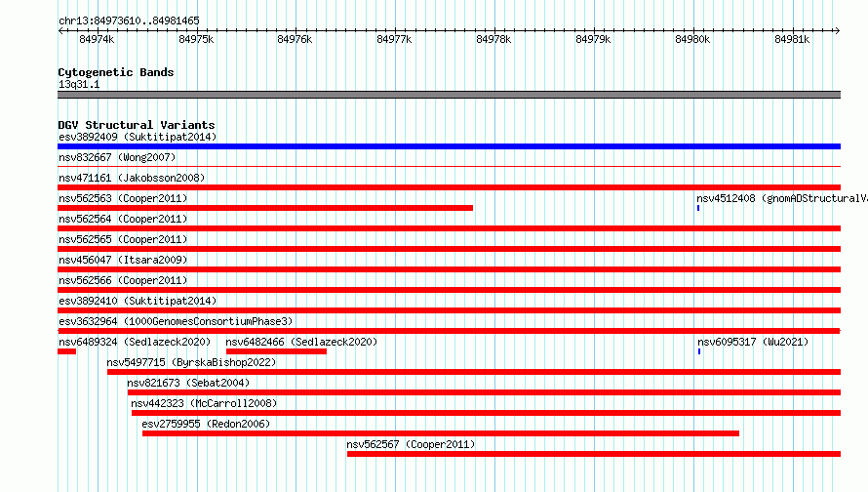Image resolution: width=868 pixels, height=492 pixels.
Task: Open the nsv562563 (Cooper2011) label
Action: [123, 198]
